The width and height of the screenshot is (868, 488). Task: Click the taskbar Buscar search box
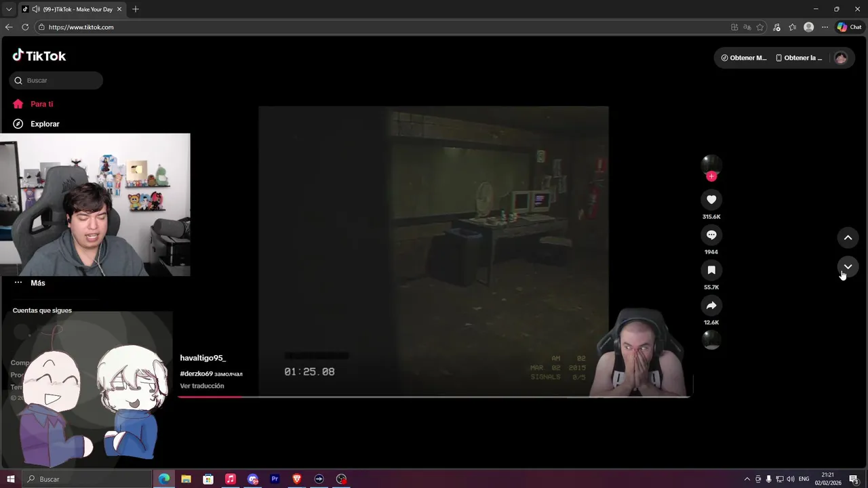coord(86,479)
